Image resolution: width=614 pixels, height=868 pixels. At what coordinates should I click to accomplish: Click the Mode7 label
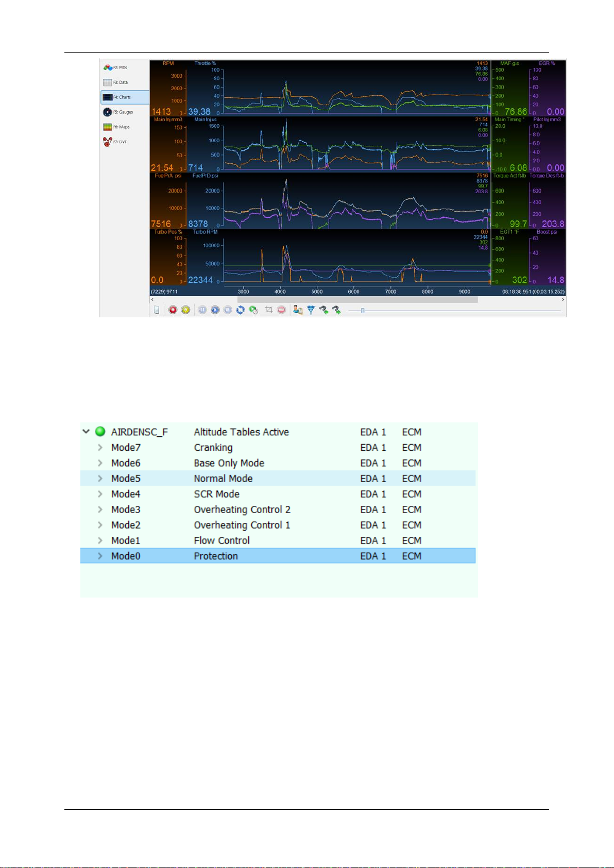click(126, 448)
